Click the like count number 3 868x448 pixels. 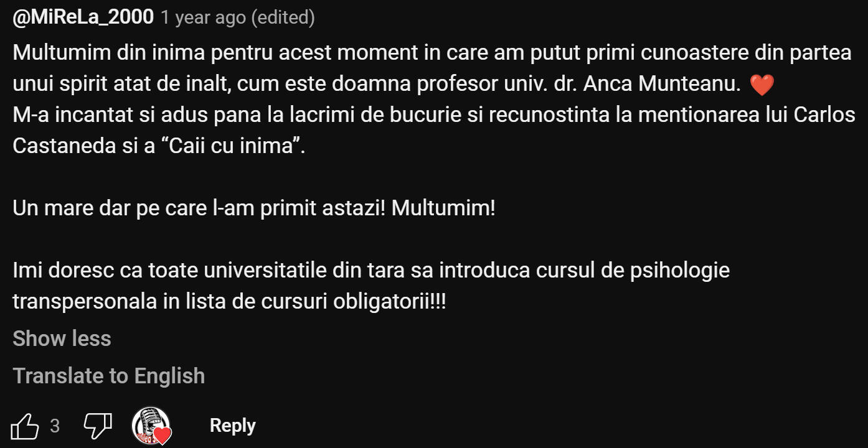55,426
